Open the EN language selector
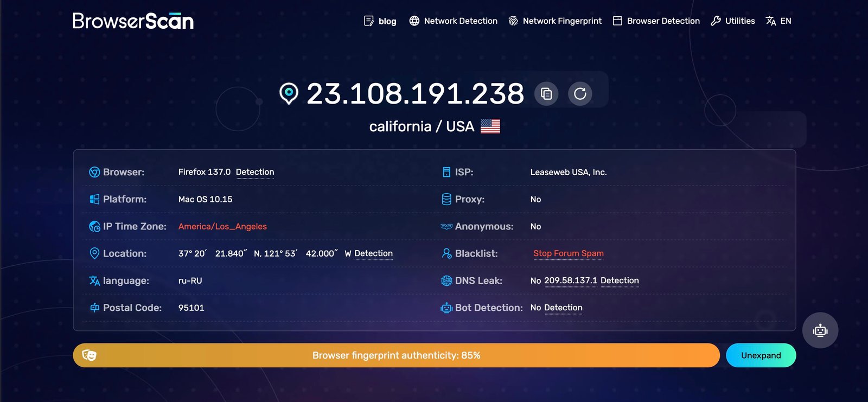Screen dimensions: 868x402 click(786, 21)
